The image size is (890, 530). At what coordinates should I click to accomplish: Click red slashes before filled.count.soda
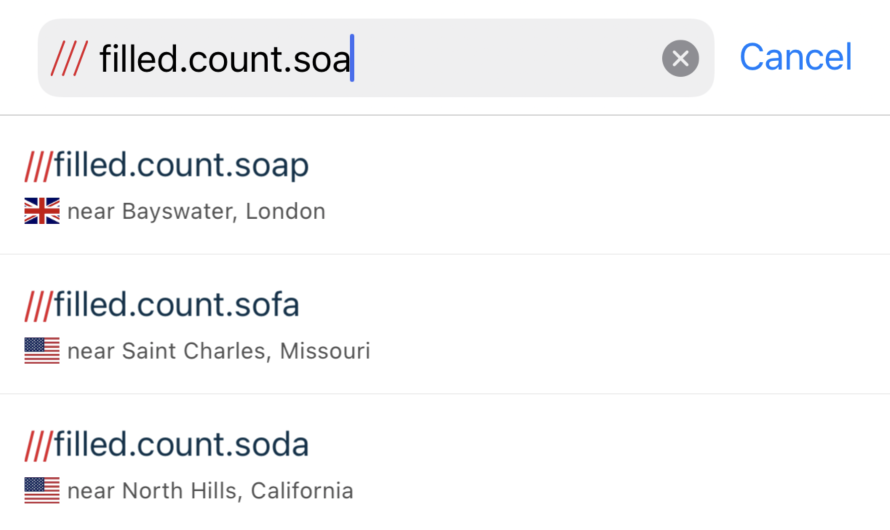(x=39, y=445)
